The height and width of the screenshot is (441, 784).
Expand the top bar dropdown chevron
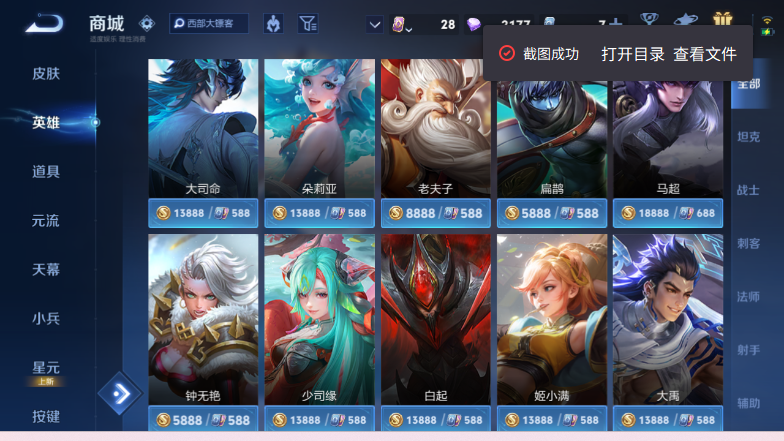click(374, 24)
